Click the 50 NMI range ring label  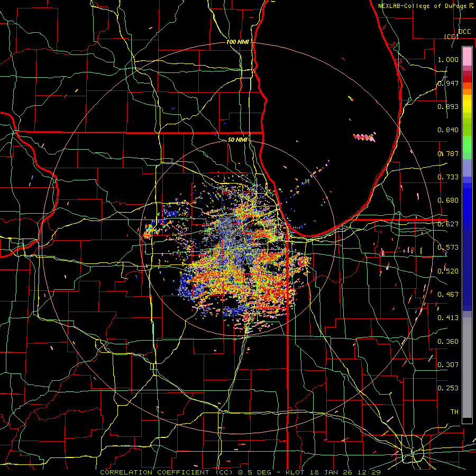(x=237, y=140)
